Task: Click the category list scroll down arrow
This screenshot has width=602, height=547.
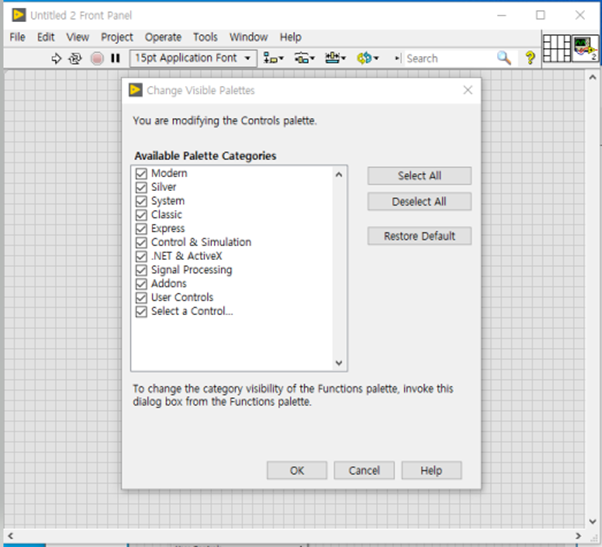Action: coord(339,363)
